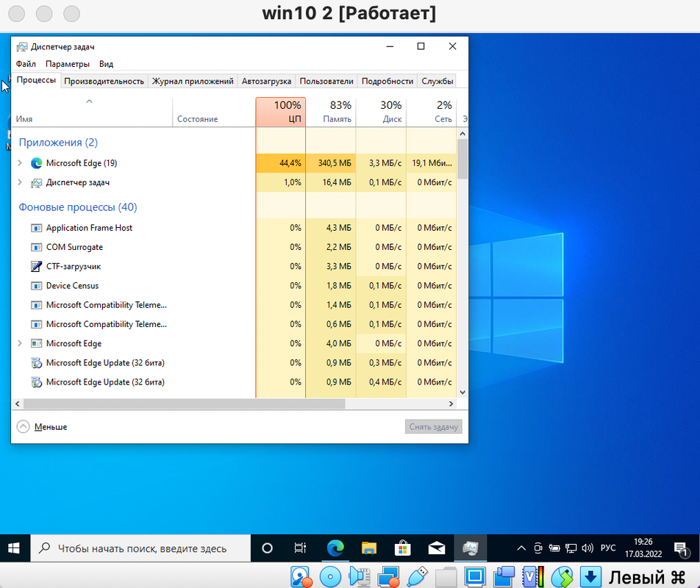Click the COM Surrogate process icon
The width and height of the screenshot is (700, 588).
(36, 247)
